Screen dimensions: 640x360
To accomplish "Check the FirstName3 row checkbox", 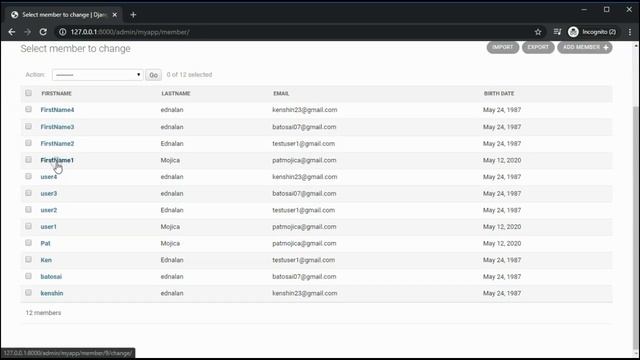I will tap(28, 127).
